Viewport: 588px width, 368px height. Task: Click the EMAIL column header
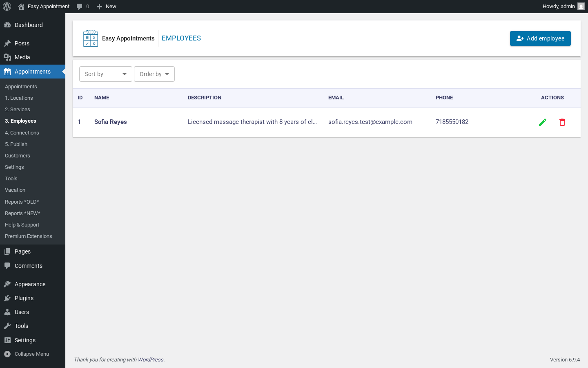point(336,98)
